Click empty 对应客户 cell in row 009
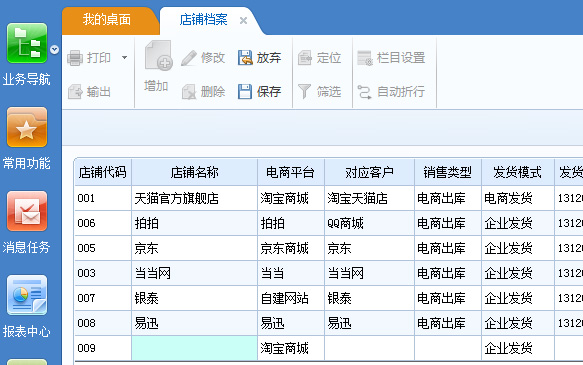The width and height of the screenshot is (583, 365). (370, 348)
